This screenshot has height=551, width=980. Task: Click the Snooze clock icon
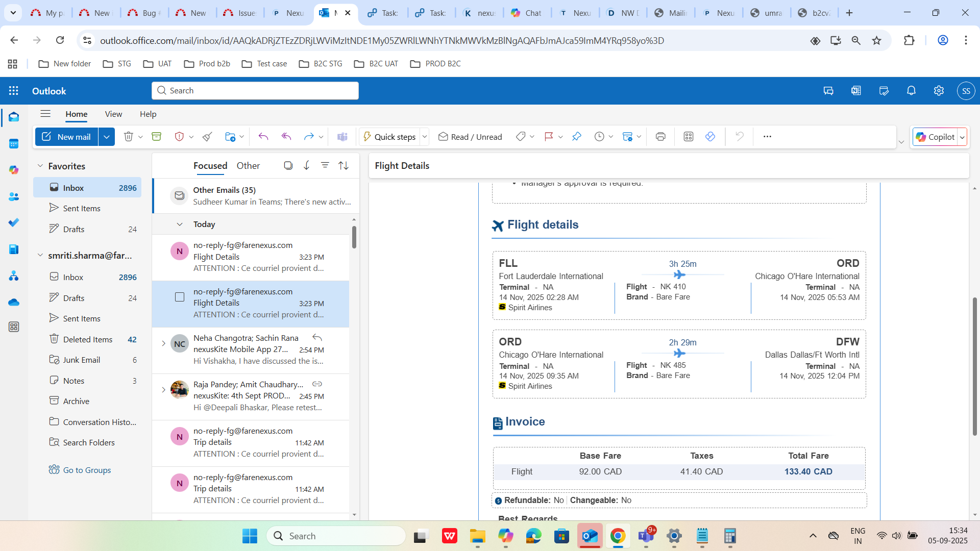[x=600, y=137]
